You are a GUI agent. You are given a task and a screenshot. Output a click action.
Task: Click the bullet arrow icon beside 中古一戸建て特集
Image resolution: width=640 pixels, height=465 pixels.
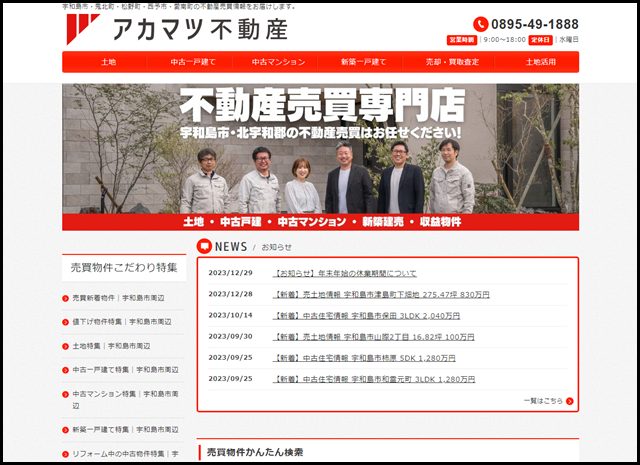tap(65, 370)
